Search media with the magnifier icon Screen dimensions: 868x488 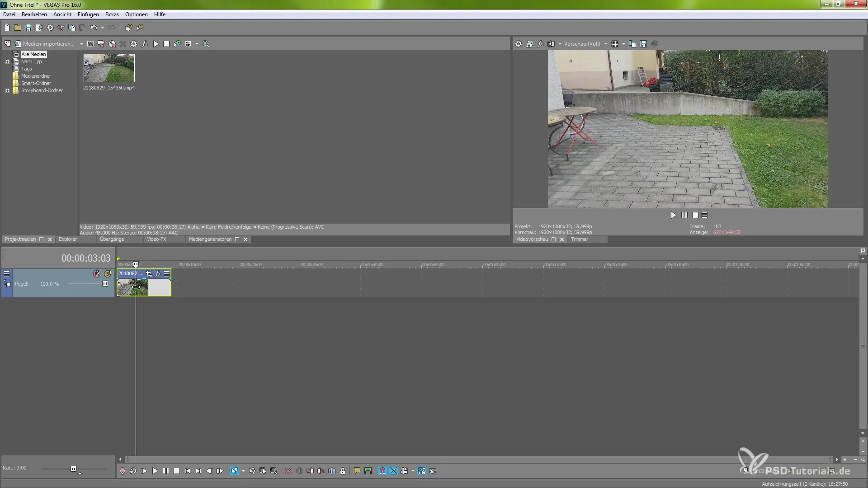tap(206, 44)
